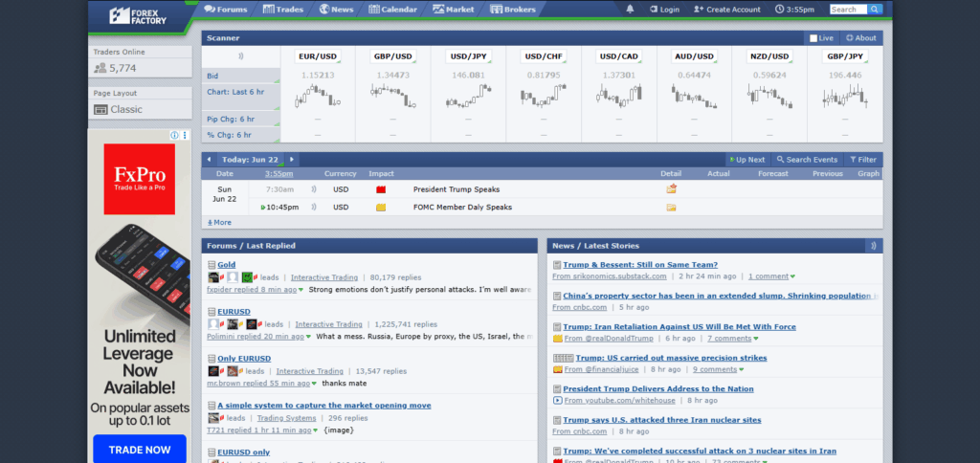This screenshot has width=980, height=463.
Task: Open the Trades menu
Action: (283, 10)
